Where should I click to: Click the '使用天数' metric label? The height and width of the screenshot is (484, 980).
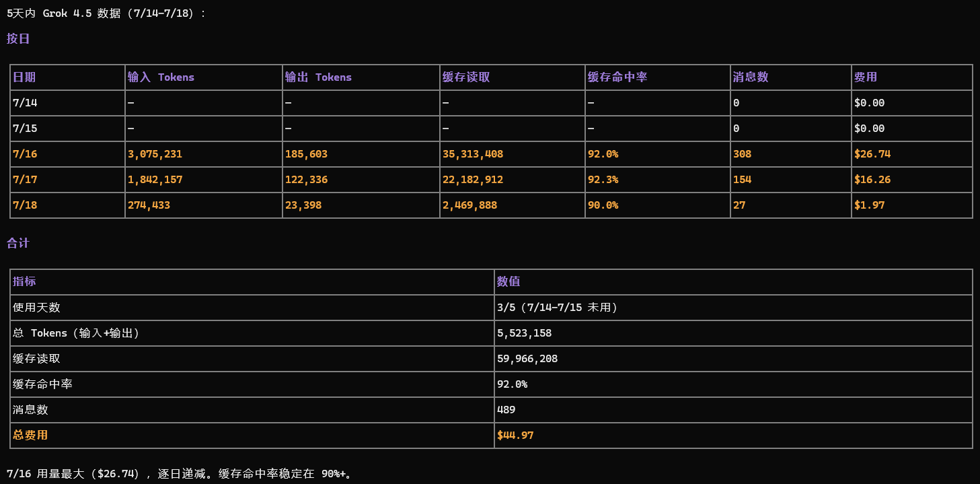click(36, 308)
